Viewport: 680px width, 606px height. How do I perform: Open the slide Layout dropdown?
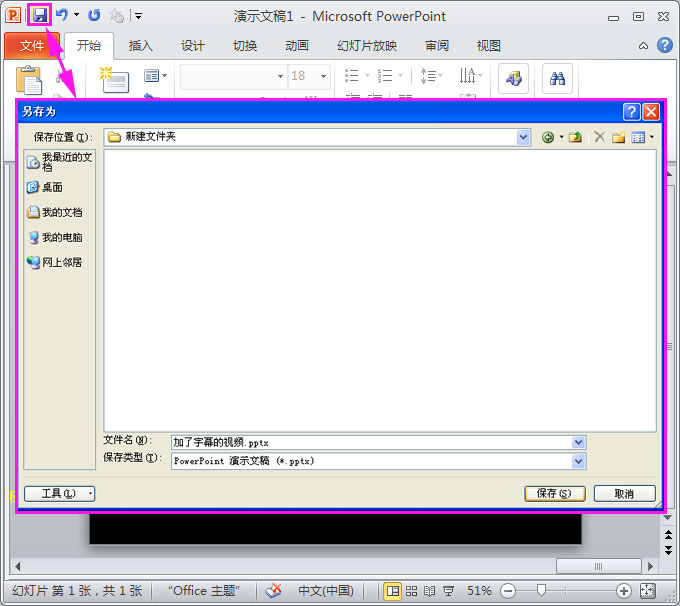pos(155,76)
